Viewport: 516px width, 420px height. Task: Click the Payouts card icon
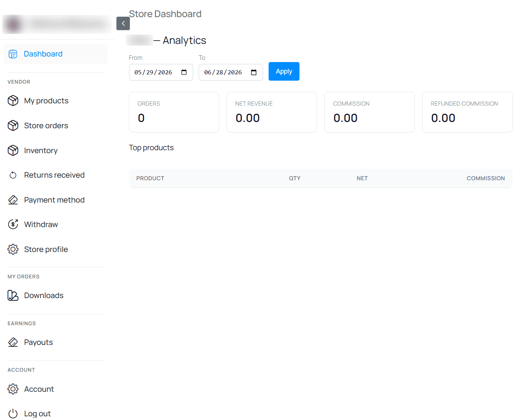(x=13, y=342)
